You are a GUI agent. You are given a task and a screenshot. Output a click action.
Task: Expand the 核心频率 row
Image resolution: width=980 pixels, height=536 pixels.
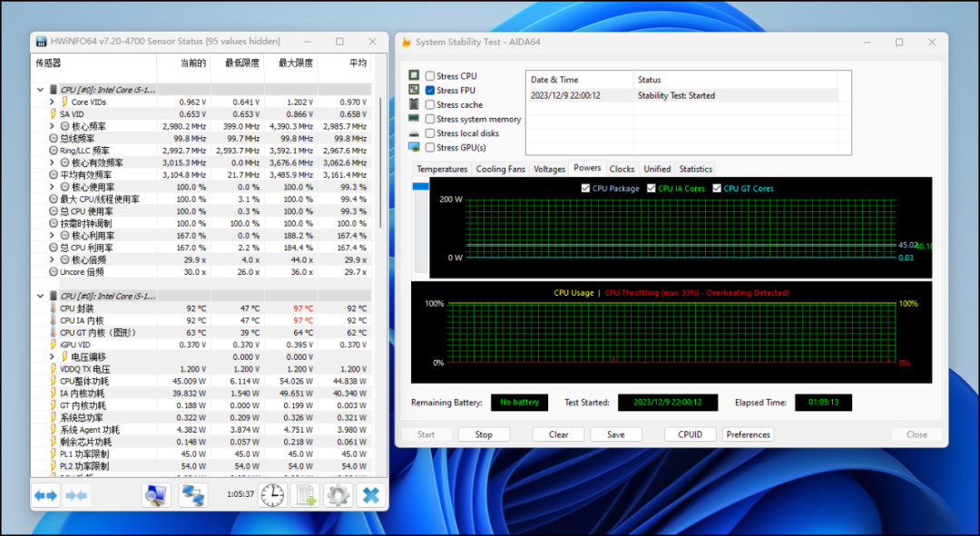[x=52, y=126]
